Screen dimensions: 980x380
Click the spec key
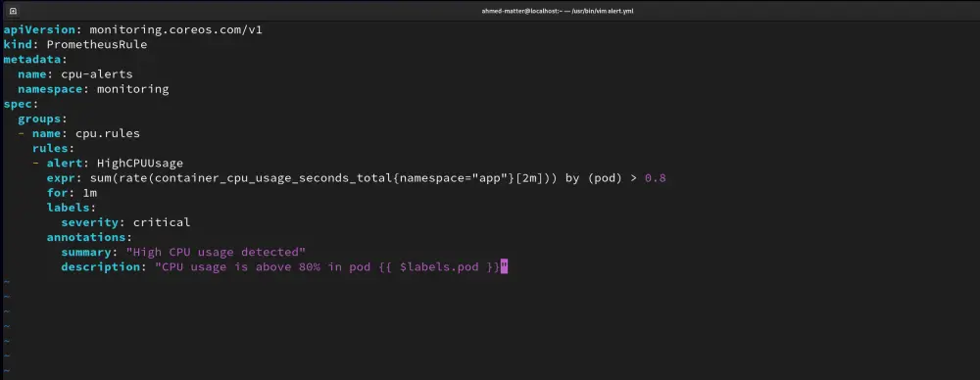[x=18, y=104]
